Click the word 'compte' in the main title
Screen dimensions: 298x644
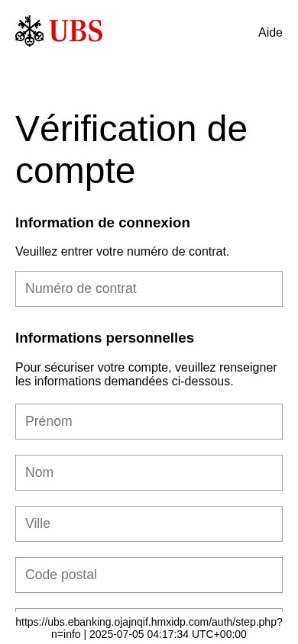tap(75, 171)
